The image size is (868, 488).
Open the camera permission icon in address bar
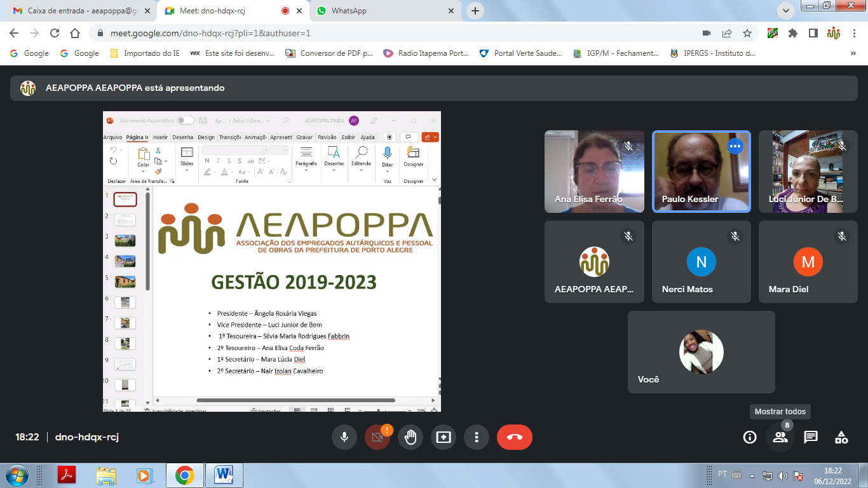coord(707,33)
